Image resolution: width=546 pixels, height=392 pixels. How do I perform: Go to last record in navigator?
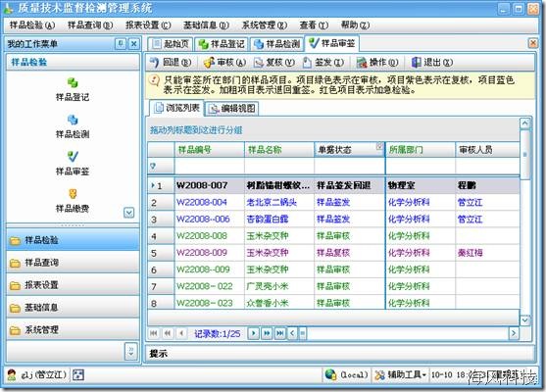click(x=280, y=333)
